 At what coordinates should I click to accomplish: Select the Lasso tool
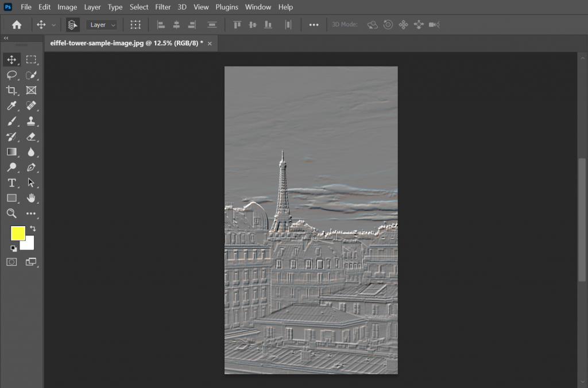[11, 75]
